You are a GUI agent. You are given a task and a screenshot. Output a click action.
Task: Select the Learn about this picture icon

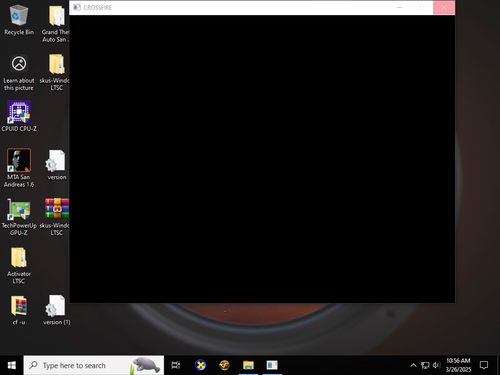point(19,72)
